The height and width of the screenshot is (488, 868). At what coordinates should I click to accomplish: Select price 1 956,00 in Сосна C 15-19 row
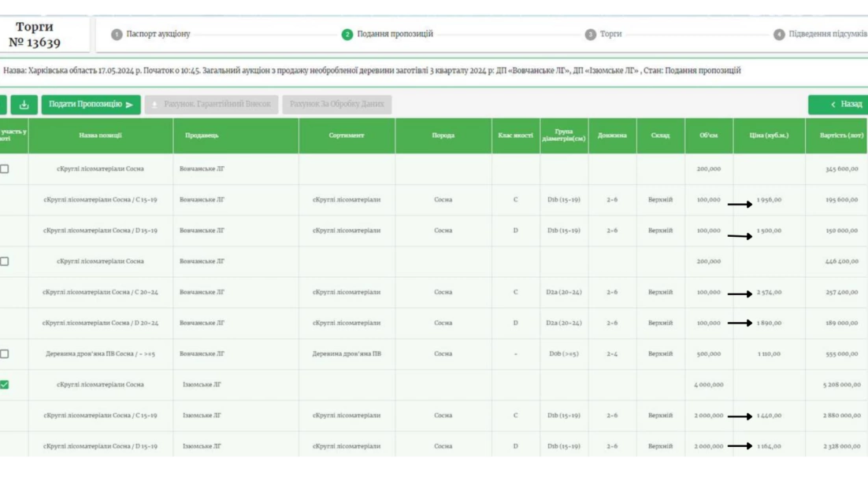click(x=769, y=200)
